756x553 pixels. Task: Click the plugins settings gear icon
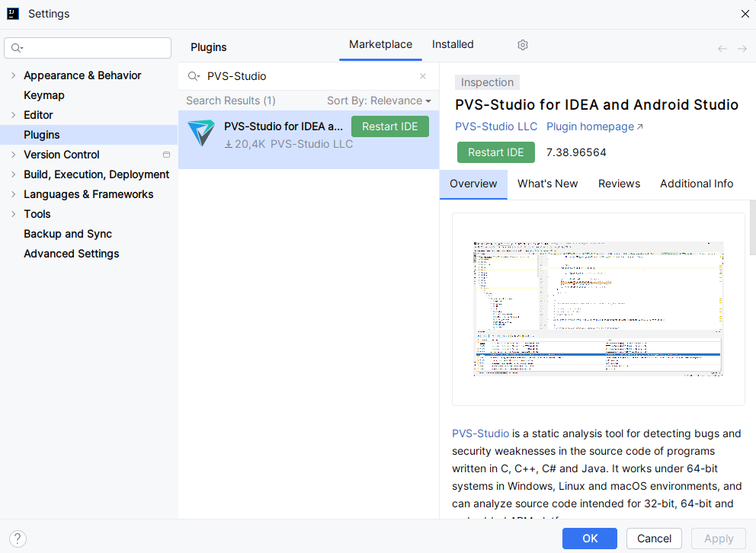click(523, 45)
